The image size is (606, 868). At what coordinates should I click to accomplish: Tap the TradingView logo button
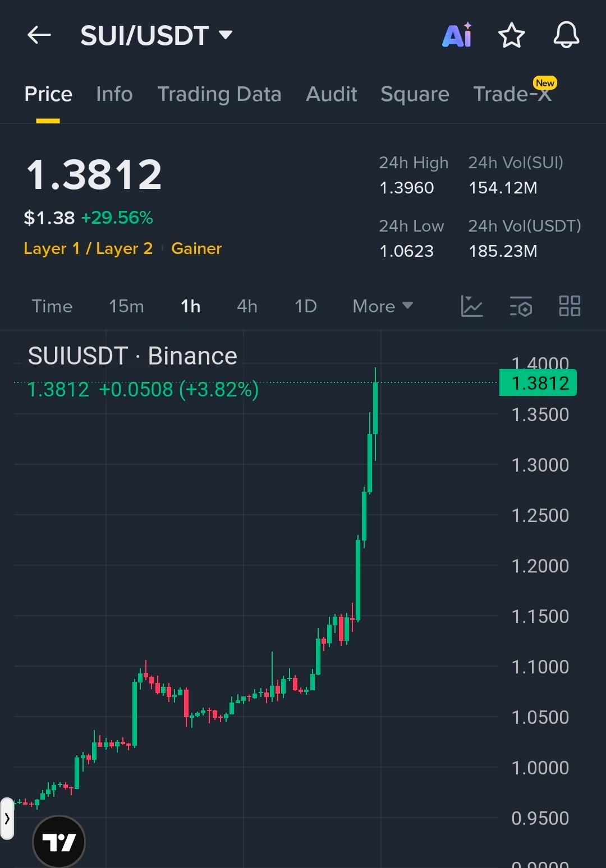(59, 842)
